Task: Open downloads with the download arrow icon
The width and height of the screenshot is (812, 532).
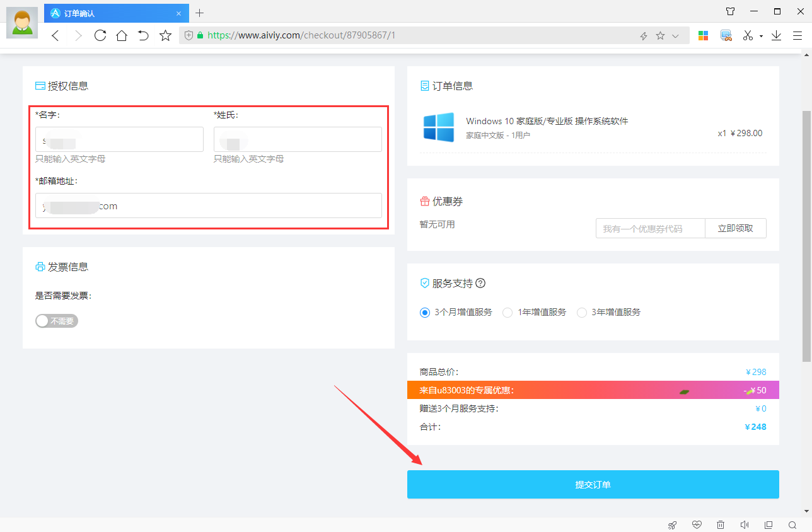Action: point(777,36)
